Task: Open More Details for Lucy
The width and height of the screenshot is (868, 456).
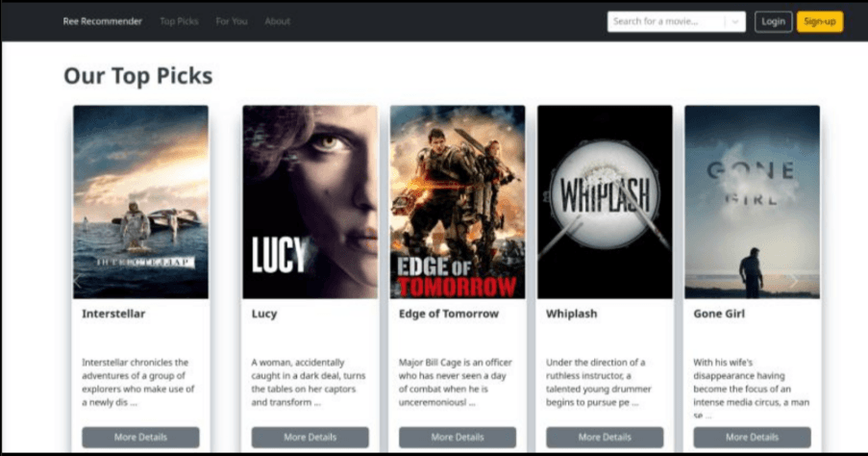Action: 310,437
